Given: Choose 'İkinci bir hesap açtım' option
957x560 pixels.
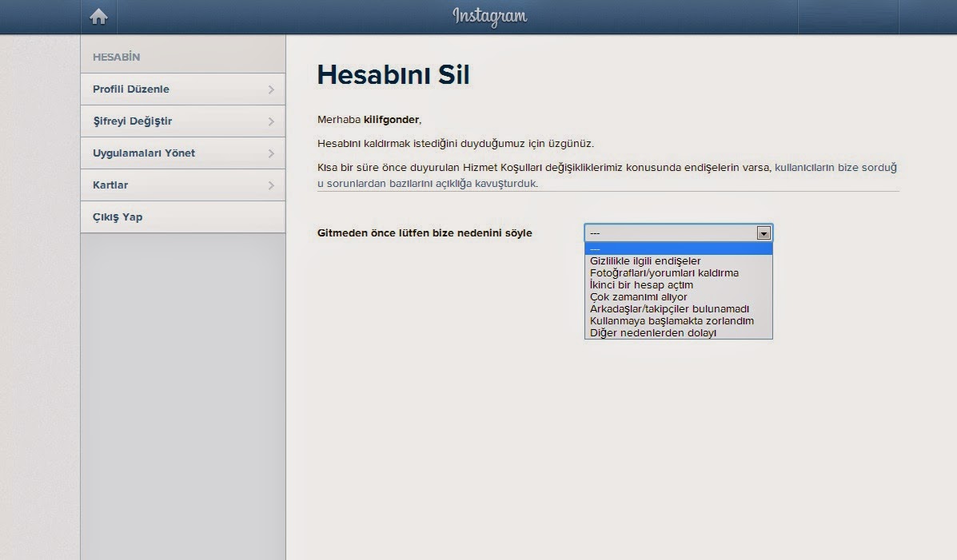Looking at the screenshot, I should [678, 285].
